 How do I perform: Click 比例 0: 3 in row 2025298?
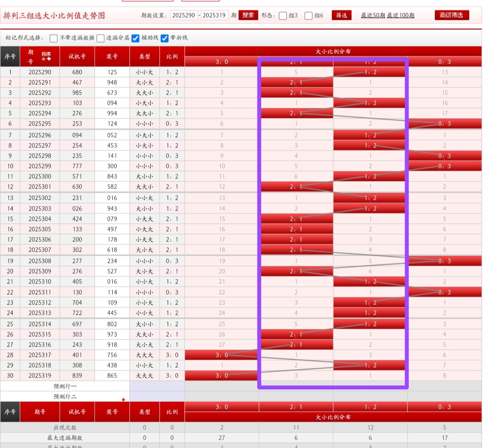coord(172,156)
